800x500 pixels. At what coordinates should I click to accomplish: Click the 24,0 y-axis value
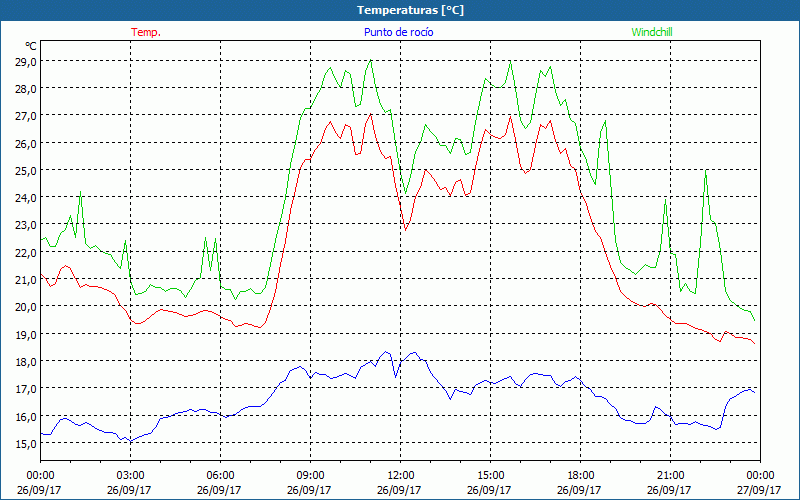point(25,197)
